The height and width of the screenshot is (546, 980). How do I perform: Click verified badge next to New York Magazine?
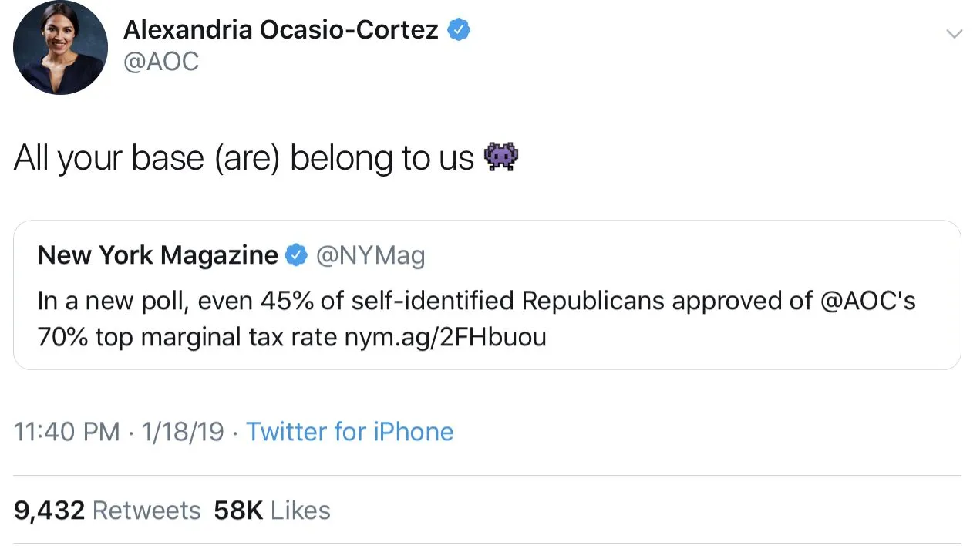pyautogui.click(x=297, y=255)
